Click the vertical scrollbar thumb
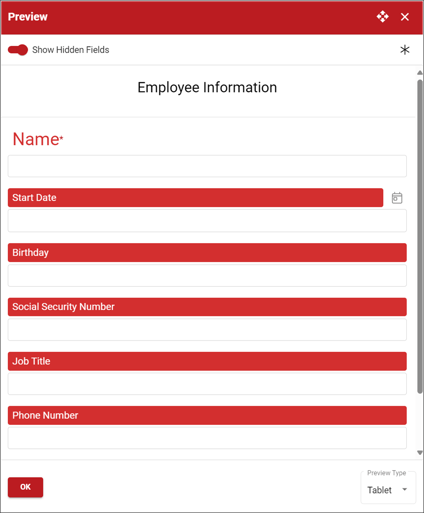This screenshot has width=424, height=513. pos(420,236)
